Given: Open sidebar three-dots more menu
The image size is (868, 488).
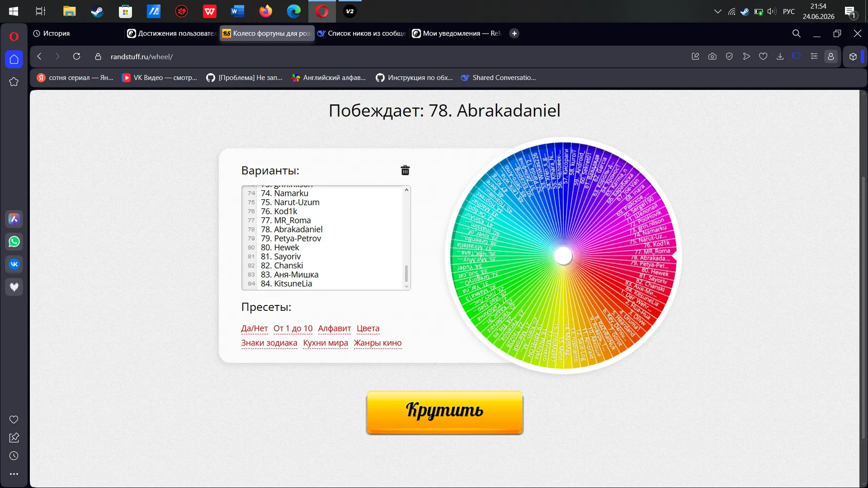Looking at the screenshot, I should [x=14, y=474].
